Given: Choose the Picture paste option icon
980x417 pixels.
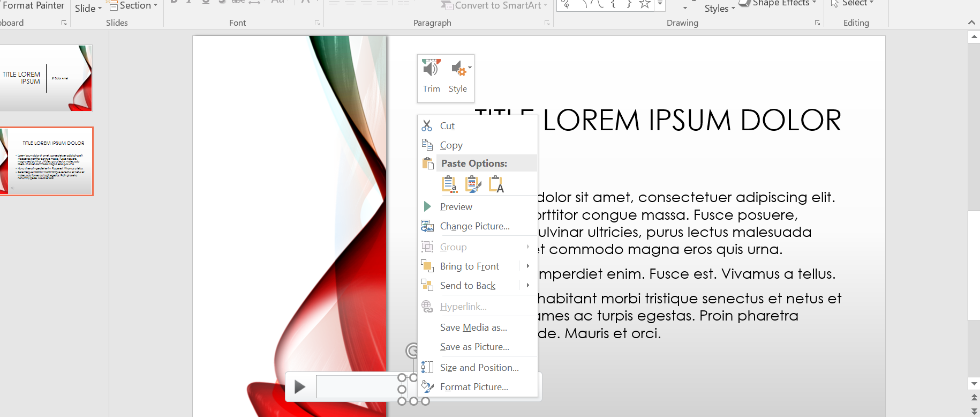Looking at the screenshot, I should tap(472, 184).
